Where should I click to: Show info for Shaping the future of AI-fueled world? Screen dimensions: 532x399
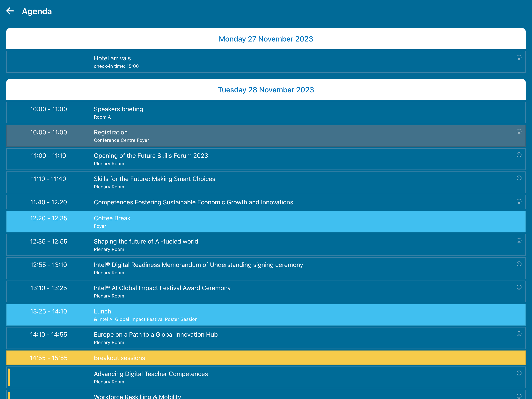click(x=519, y=240)
